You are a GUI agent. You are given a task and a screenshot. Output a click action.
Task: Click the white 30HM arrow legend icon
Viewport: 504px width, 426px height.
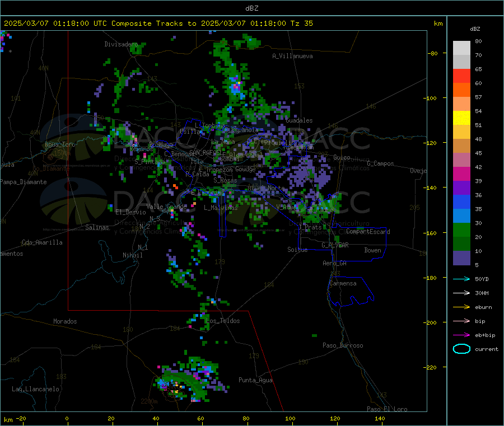tap(461, 293)
